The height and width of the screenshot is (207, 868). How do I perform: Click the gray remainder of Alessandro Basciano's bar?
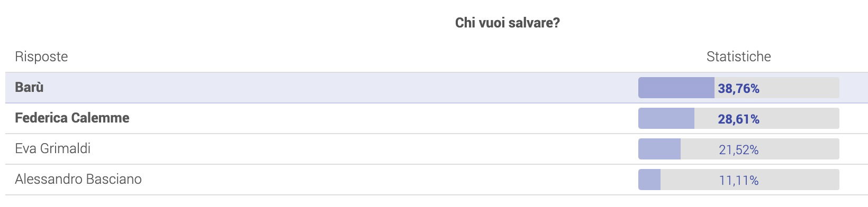pos(750,180)
